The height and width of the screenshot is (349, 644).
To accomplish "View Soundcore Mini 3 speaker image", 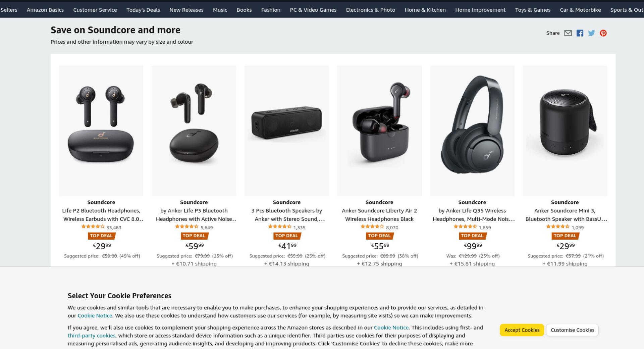I will [565, 131].
